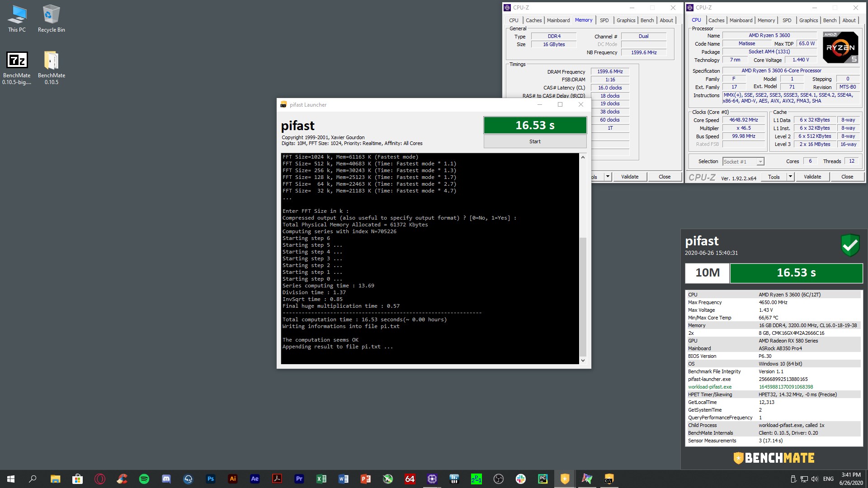
Task: Click Validate in the right CPU-Z window
Action: (812, 177)
